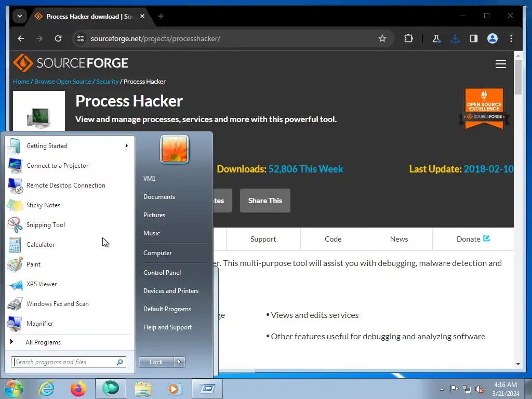Toggle the browser side panel icon
Viewport: 532px width, 399px height.
pos(474,38)
